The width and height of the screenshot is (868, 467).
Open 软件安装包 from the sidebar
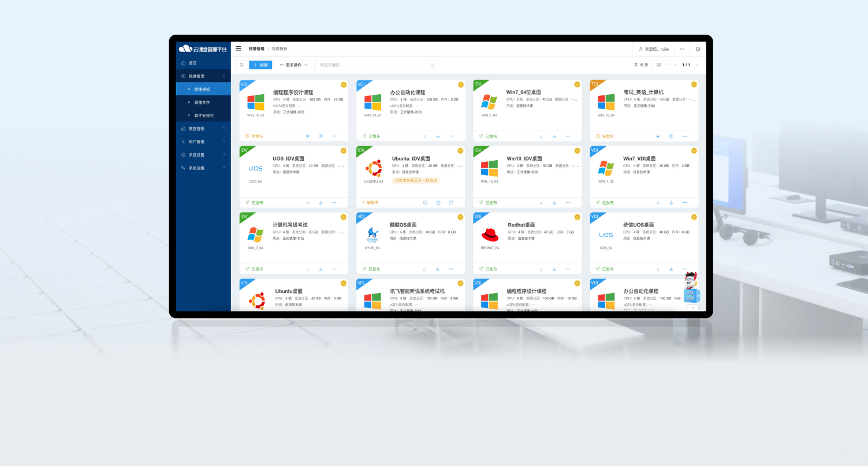pos(204,116)
